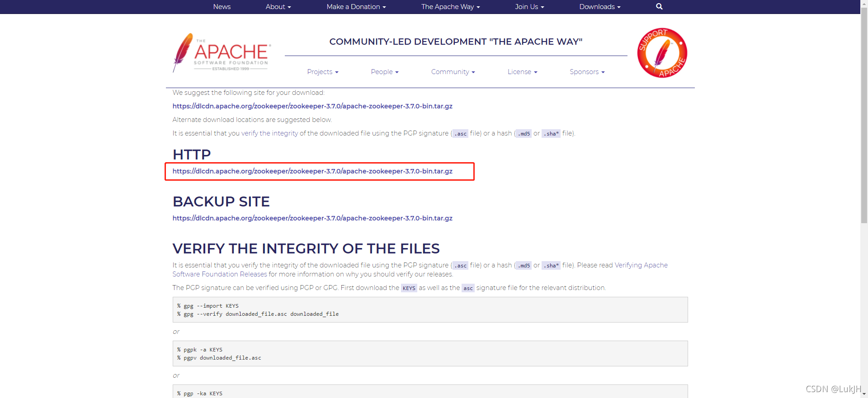Click the 'gpg --verify downloaded_file.asc' command line

click(258, 314)
